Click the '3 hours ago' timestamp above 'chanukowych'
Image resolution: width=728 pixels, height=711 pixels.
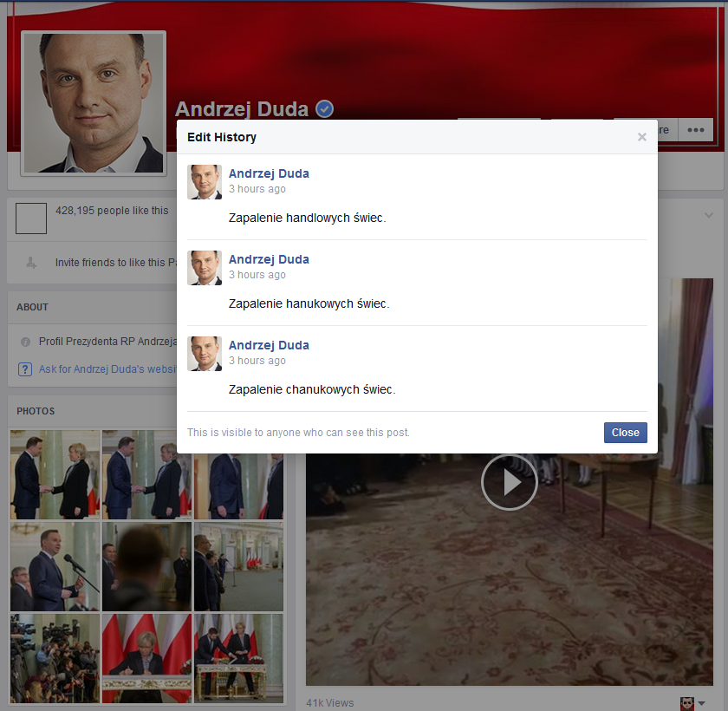click(257, 361)
